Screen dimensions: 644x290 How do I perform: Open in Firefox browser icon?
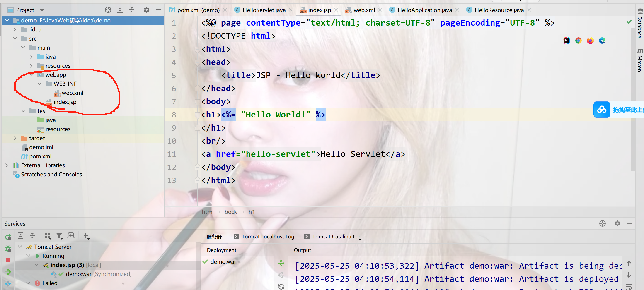click(x=590, y=41)
